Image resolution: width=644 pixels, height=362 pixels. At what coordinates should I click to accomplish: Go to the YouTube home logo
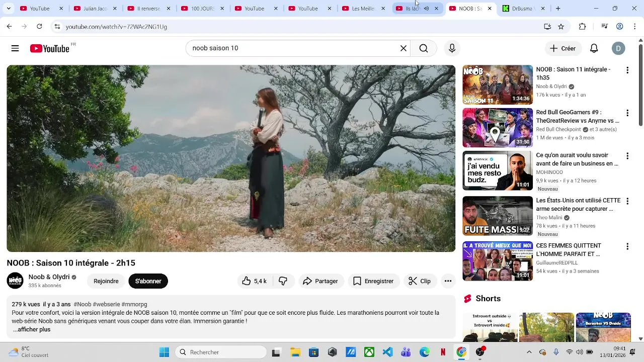[49, 48]
